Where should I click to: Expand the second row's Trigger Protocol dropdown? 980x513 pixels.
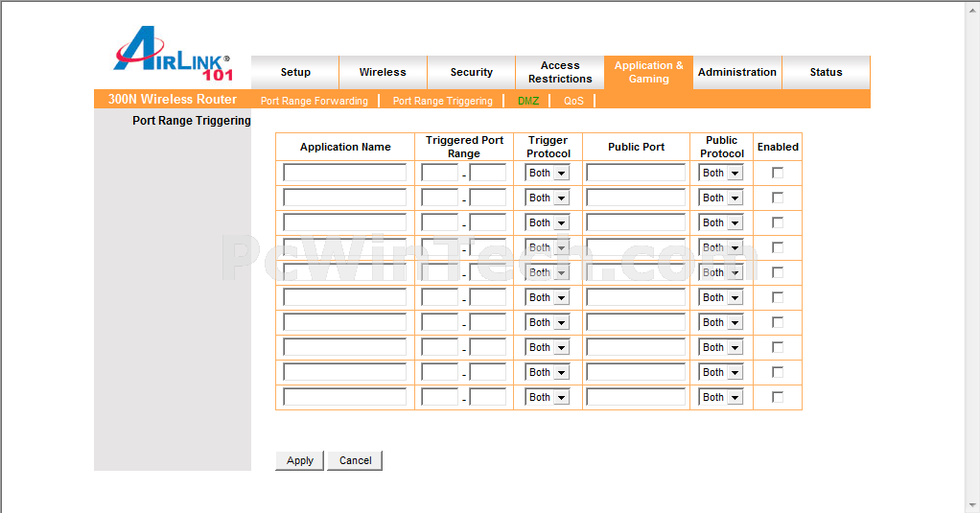(548, 198)
